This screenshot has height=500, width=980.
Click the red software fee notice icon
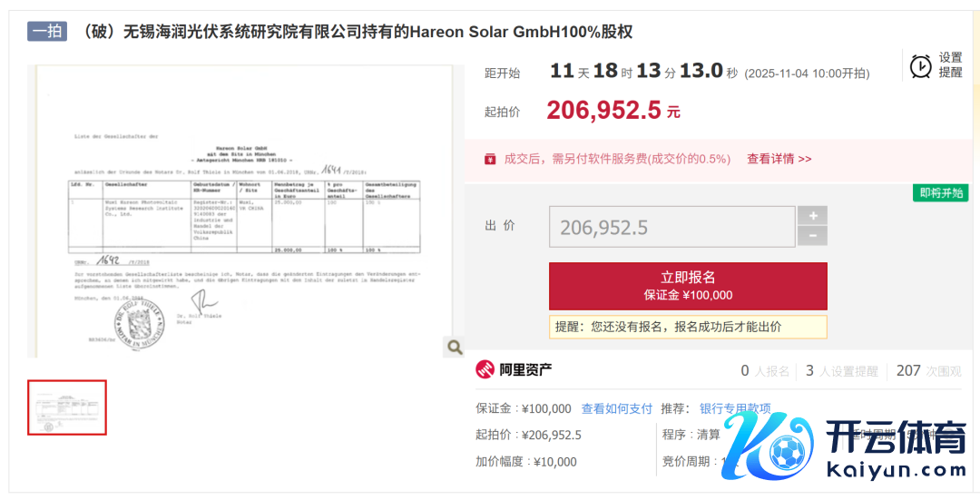click(x=490, y=159)
